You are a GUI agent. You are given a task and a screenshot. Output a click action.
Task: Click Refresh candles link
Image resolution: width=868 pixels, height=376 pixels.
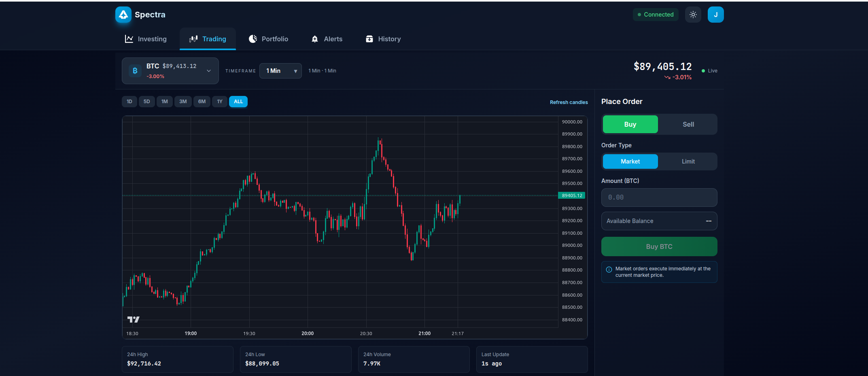click(x=569, y=102)
